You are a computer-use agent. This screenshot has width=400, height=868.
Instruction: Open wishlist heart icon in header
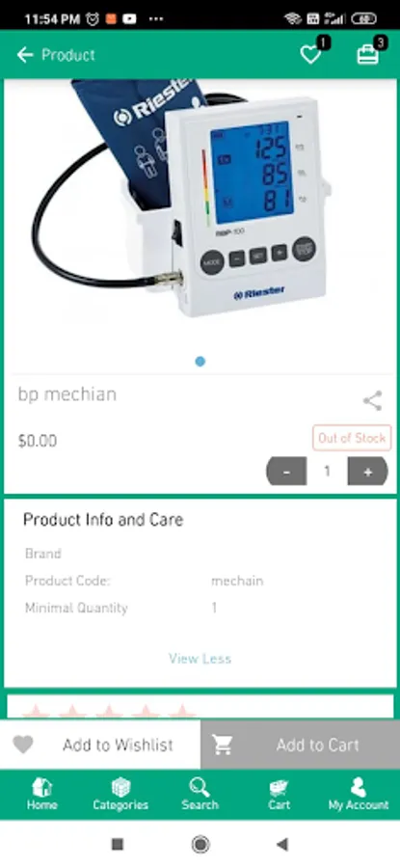click(x=311, y=54)
